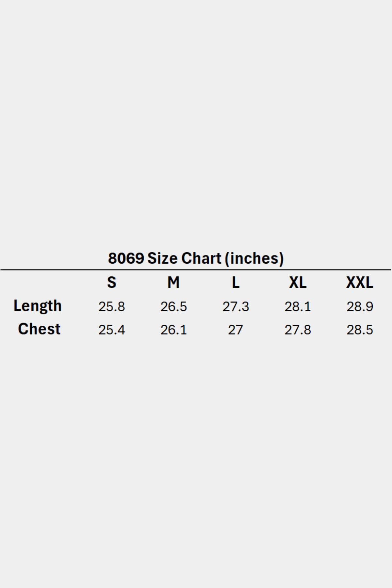Click the Length row label

[x=38, y=306]
